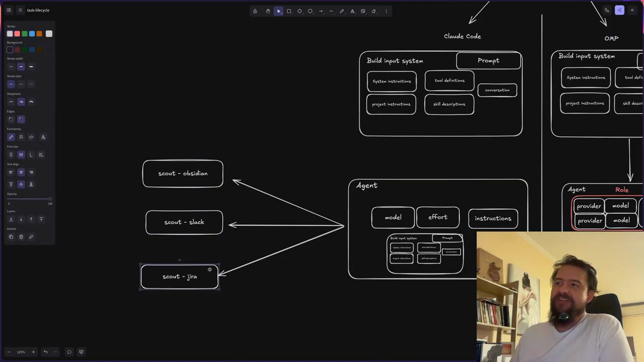Pick the blue stroke color
Screen dimensions: 644x362
[x=32, y=34]
